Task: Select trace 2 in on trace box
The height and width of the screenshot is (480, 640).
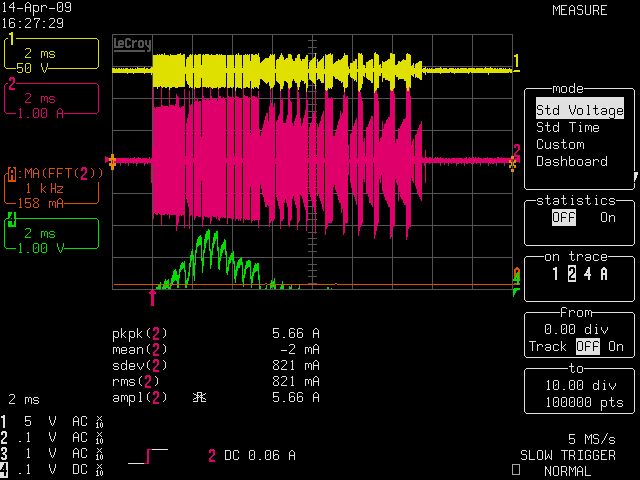Action: point(572,273)
